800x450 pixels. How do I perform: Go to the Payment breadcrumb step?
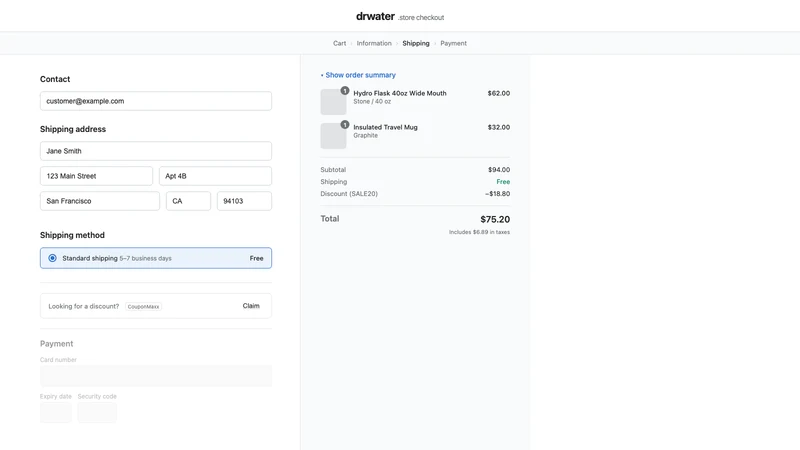click(x=454, y=43)
